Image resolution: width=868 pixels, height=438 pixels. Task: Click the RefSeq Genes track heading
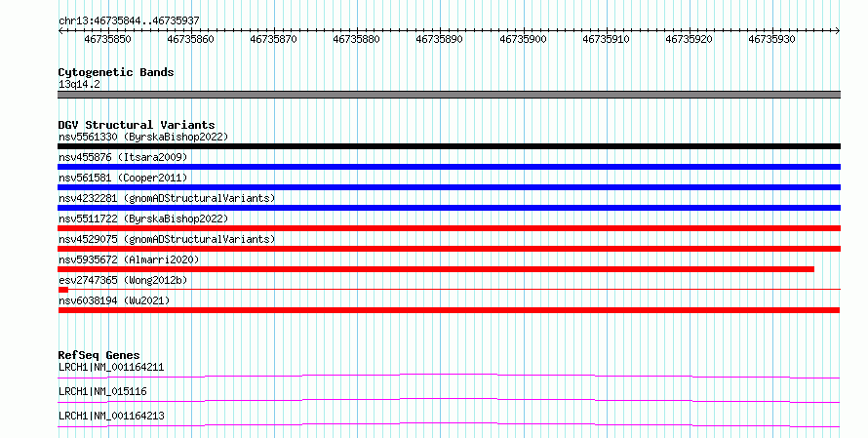pyautogui.click(x=99, y=355)
